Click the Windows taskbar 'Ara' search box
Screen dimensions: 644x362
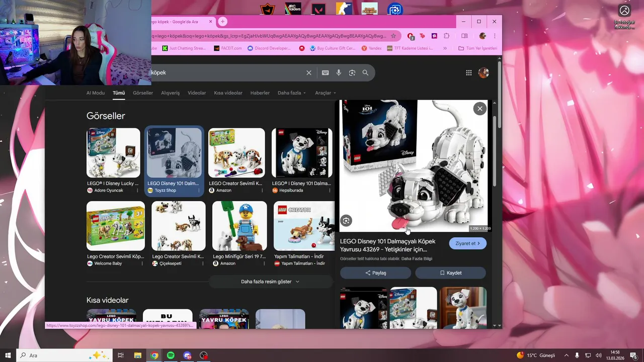pyautogui.click(x=64, y=355)
